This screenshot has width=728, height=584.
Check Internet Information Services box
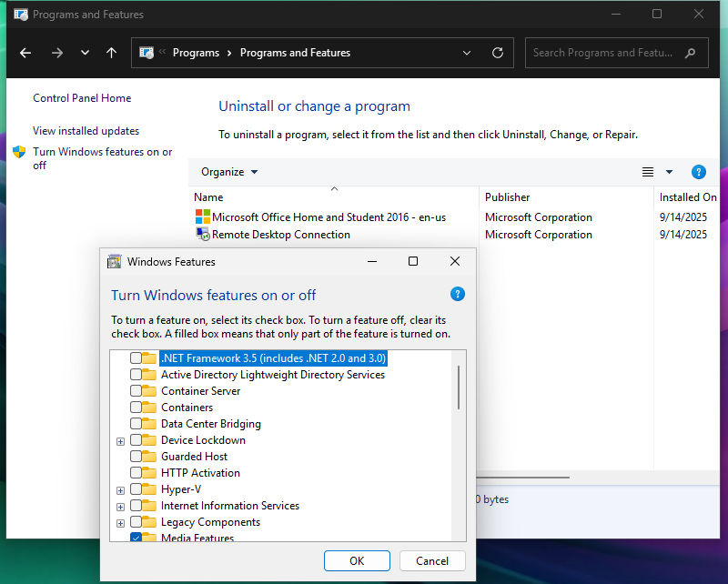pos(136,506)
